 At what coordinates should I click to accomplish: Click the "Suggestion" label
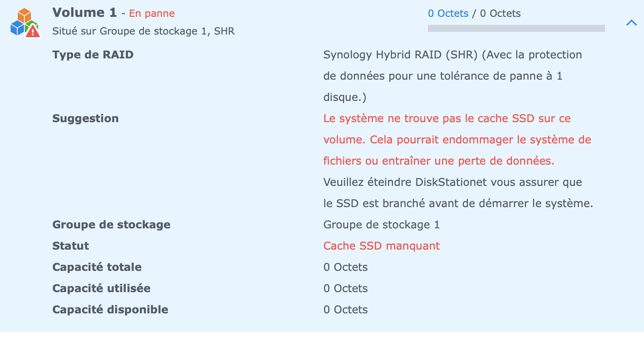pos(85,119)
